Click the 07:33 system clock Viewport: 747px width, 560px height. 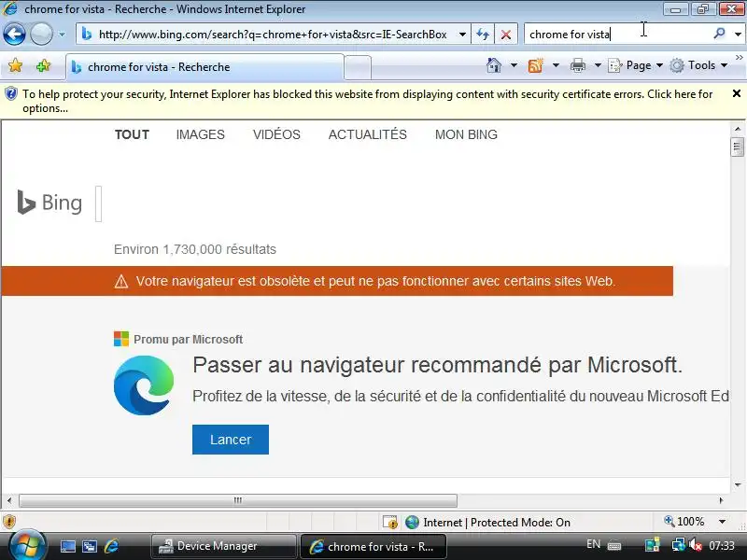coord(722,545)
